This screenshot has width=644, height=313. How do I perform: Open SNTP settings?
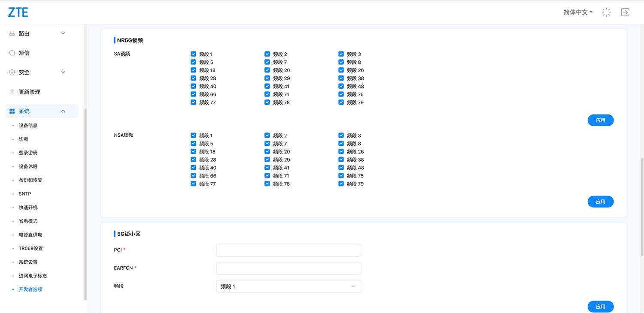tap(25, 194)
